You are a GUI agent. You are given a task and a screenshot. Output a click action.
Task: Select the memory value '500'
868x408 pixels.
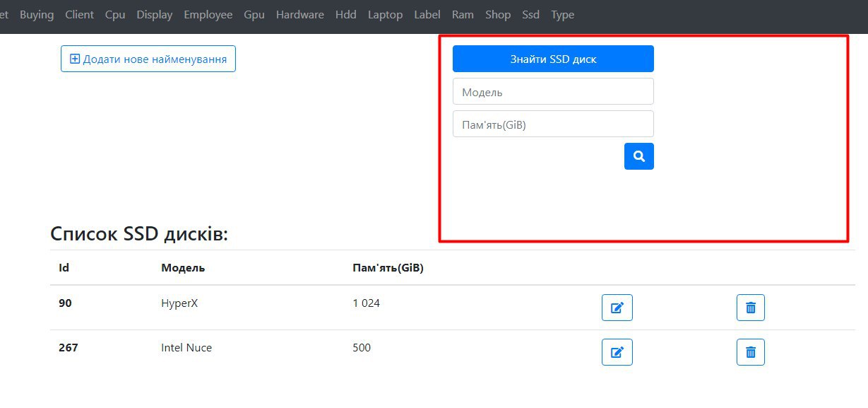point(362,348)
